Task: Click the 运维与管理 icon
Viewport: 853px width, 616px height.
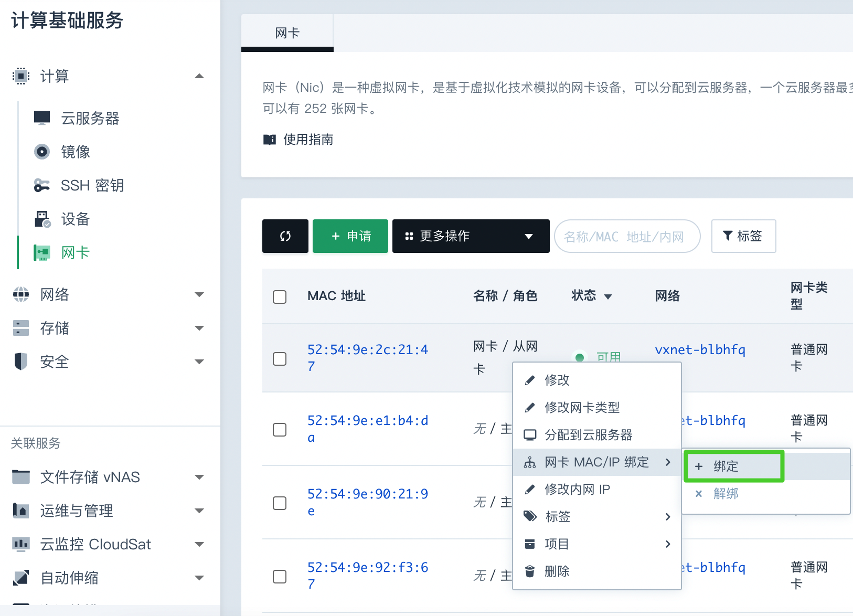Action: coord(21,511)
